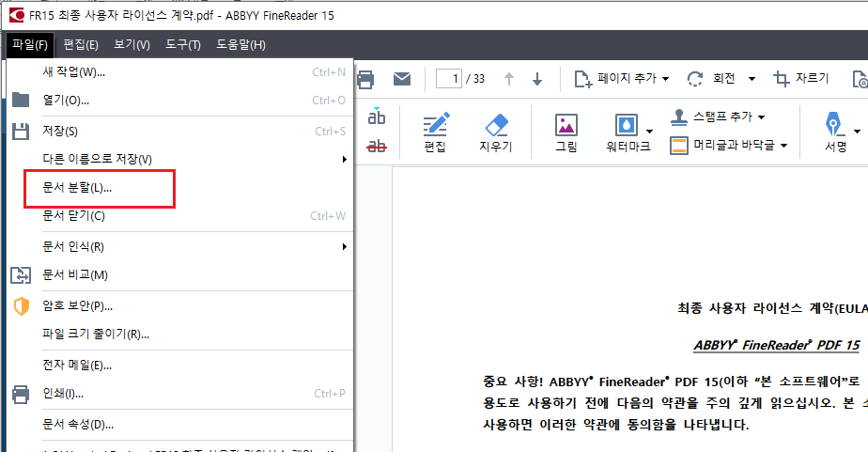
Task: Select 문서 닫기(C) entry
Action: click(180, 216)
